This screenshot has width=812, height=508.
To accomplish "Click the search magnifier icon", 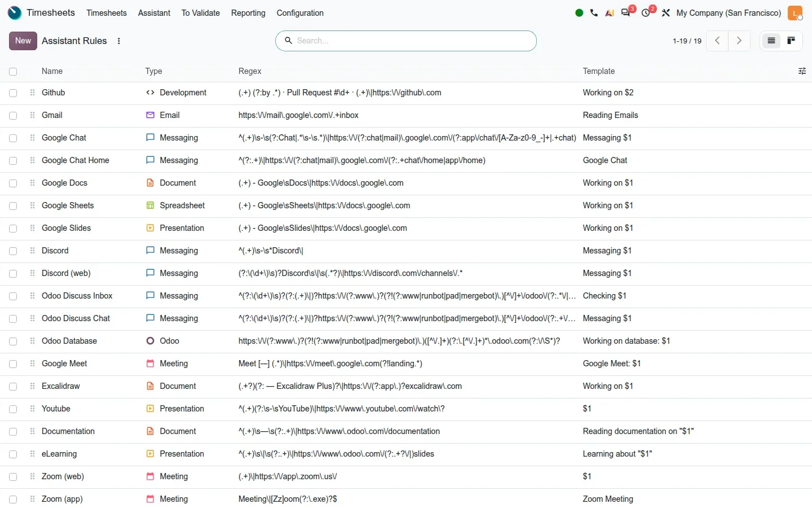I will click(x=288, y=41).
